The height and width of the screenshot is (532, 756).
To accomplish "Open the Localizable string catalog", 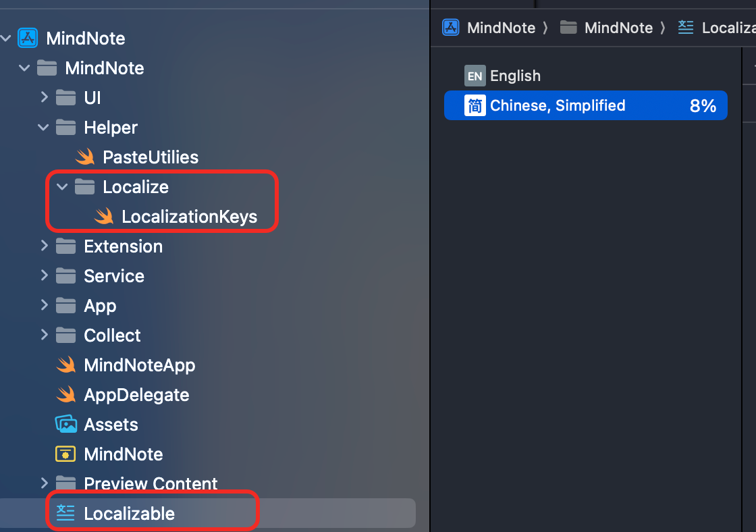I will [129, 514].
